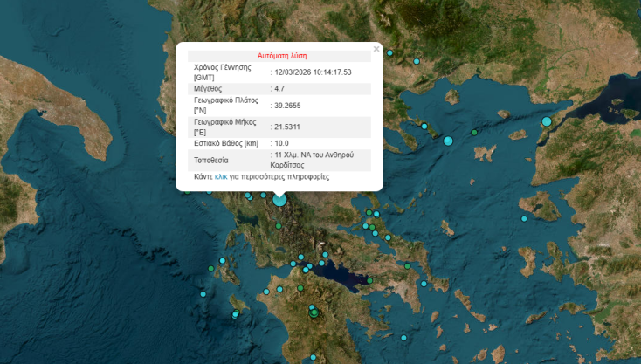Click the 'Μέγεθος' row label
641x364 pixels.
[x=208, y=89]
